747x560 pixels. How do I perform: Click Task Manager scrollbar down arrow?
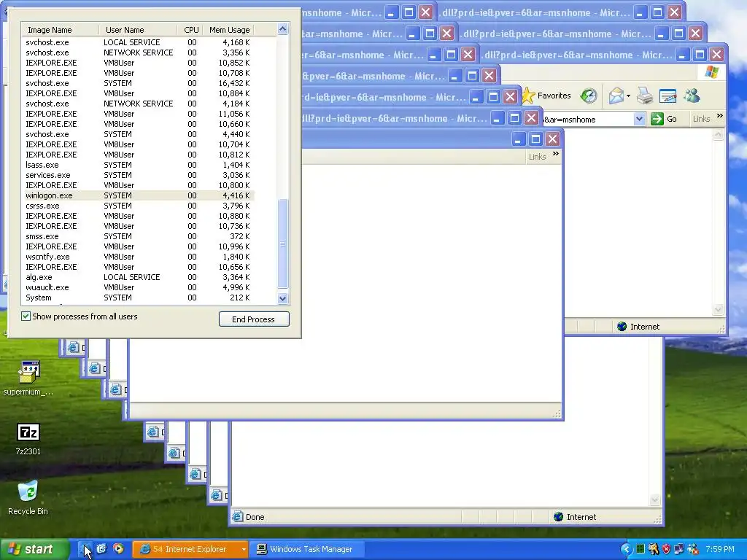tap(283, 298)
